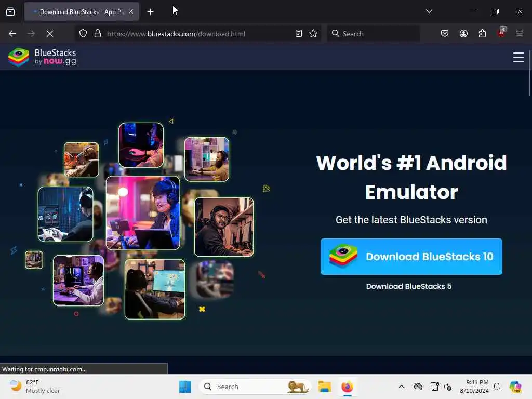Click the World's #1 Android Emulator heading
532x399 pixels.
pos(411,177)
